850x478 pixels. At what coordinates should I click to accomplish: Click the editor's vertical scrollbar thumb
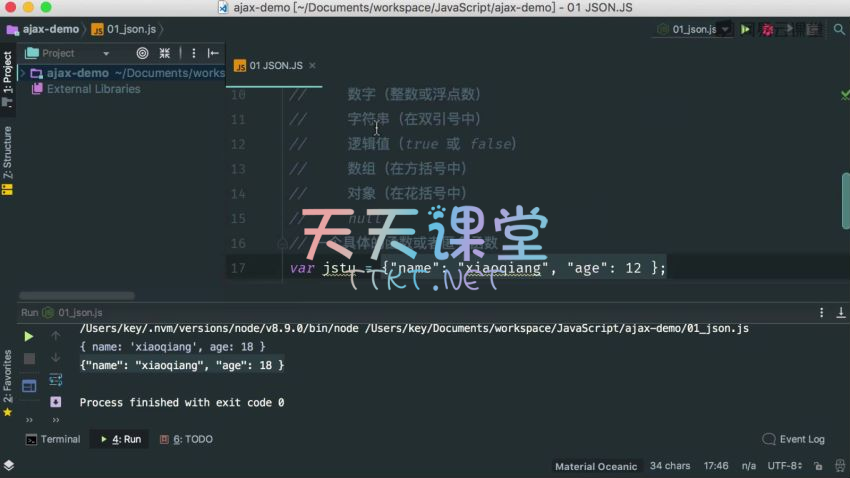pyautogui.click(x=846, y=200)
